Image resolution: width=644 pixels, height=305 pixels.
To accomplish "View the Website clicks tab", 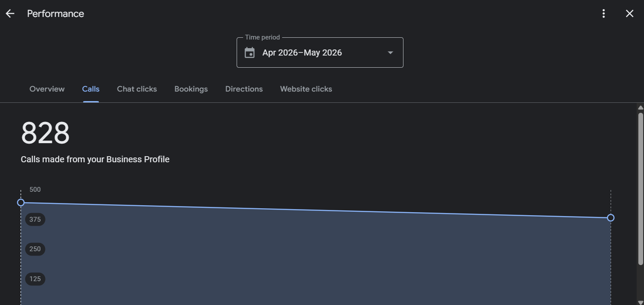I will (x=306, y=89).
